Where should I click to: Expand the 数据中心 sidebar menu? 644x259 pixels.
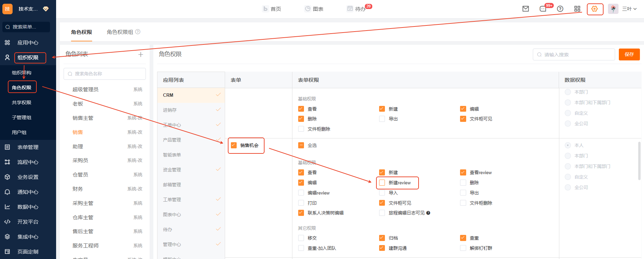tap(28, 207)
